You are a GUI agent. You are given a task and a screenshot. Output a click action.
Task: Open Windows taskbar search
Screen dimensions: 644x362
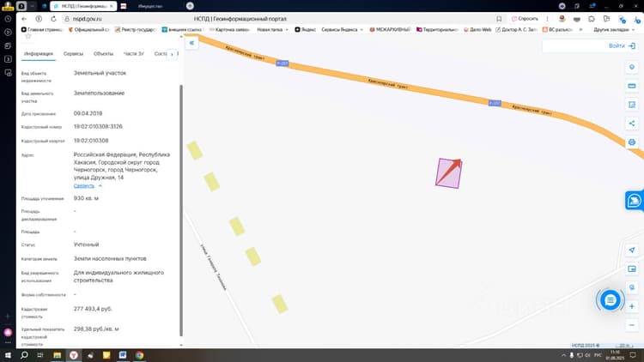(24, 355)
